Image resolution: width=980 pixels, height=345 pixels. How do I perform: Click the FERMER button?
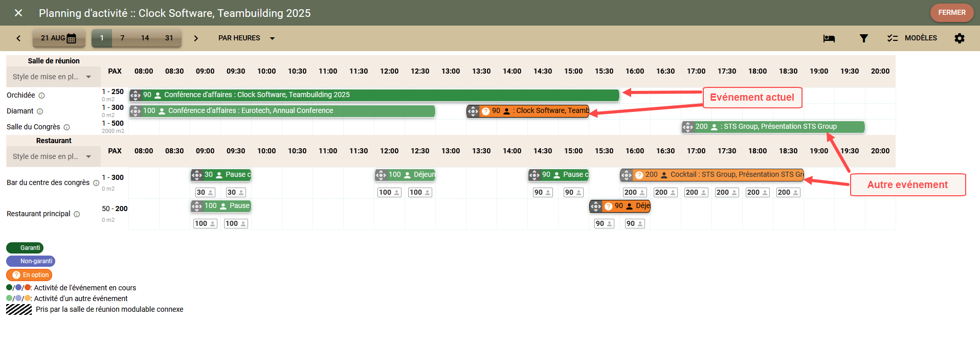951,13
